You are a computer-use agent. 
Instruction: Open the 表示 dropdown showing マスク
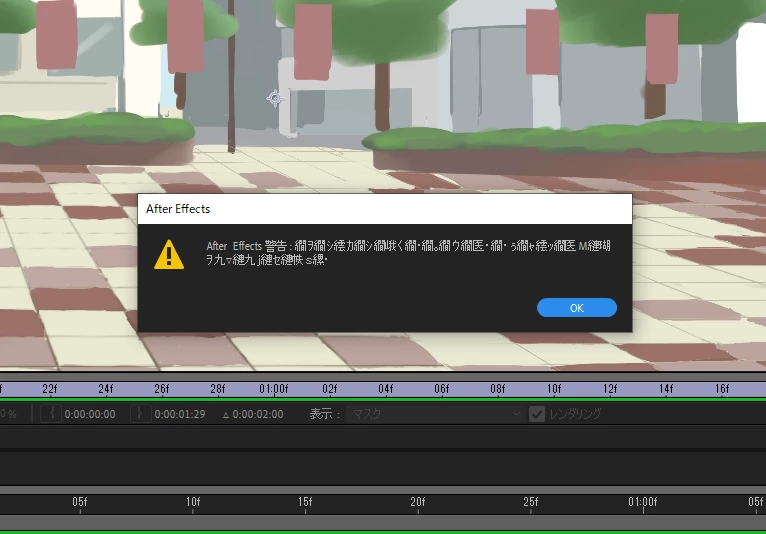(436, 414)
